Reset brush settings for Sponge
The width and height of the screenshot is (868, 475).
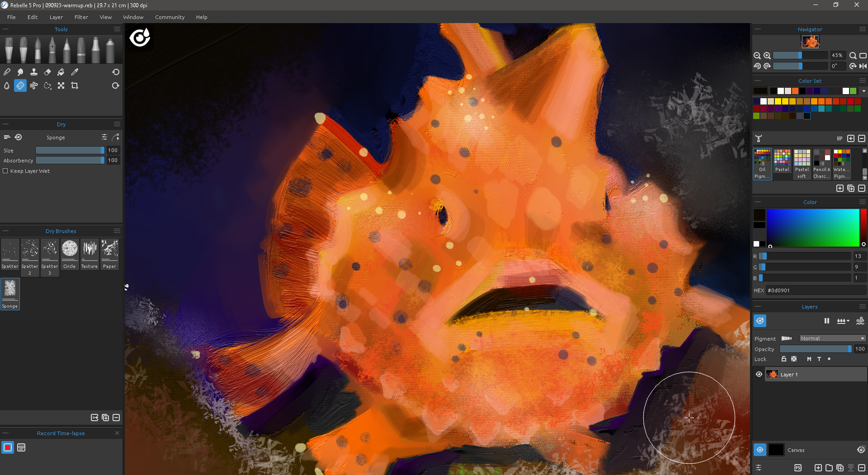[x=18, y=138]
